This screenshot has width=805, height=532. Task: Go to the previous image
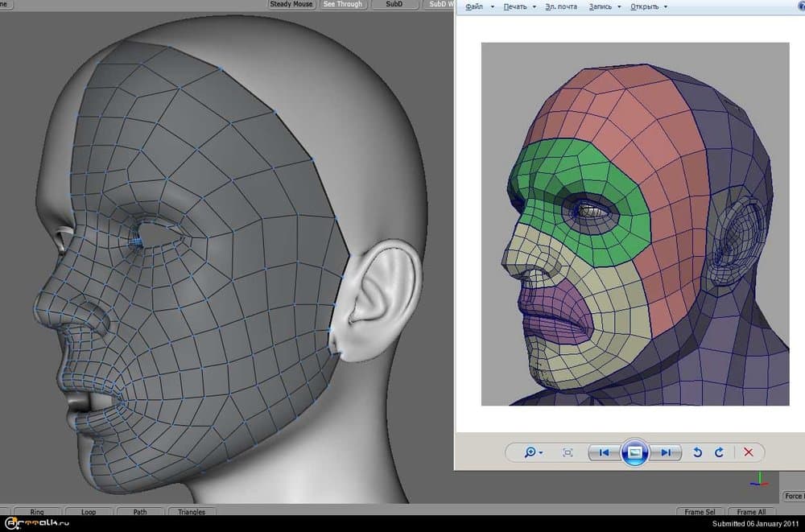(x=603, y=452)
